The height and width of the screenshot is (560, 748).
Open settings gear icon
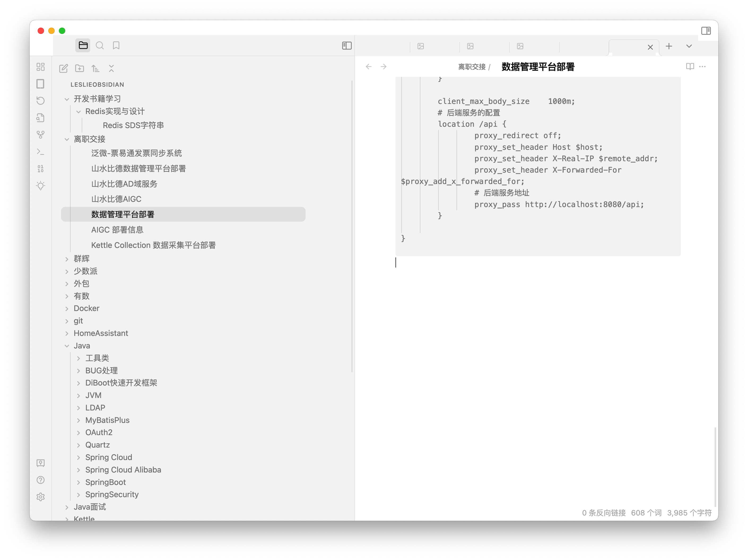(41, 497)
